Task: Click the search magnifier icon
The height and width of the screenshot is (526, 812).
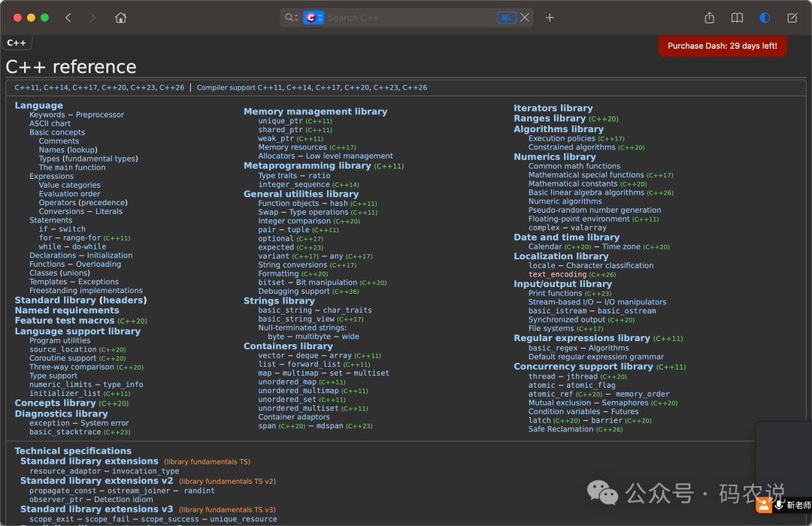Action: click(x=291, y=17)
